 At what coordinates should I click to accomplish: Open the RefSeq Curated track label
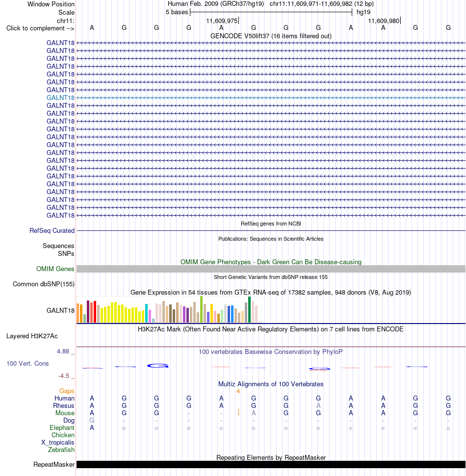coord(52,231)
